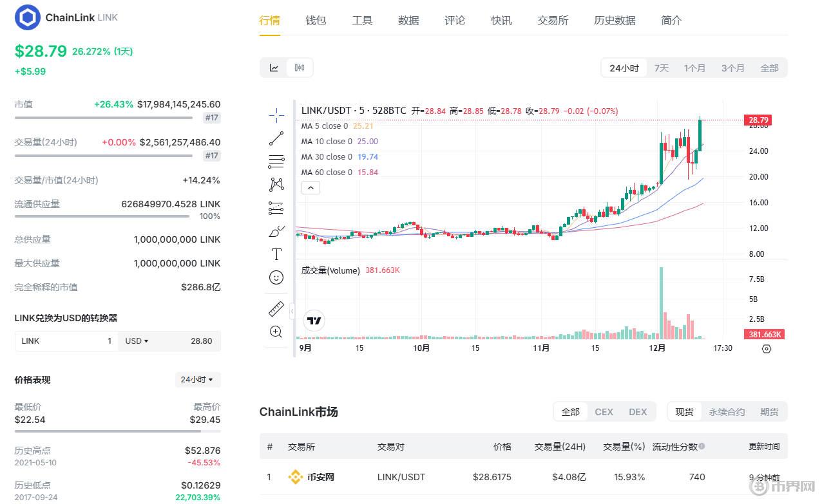This screenshot has height=504, width=822.
Task: Select the ruler measure tool
Action: [x=276, y=309]
